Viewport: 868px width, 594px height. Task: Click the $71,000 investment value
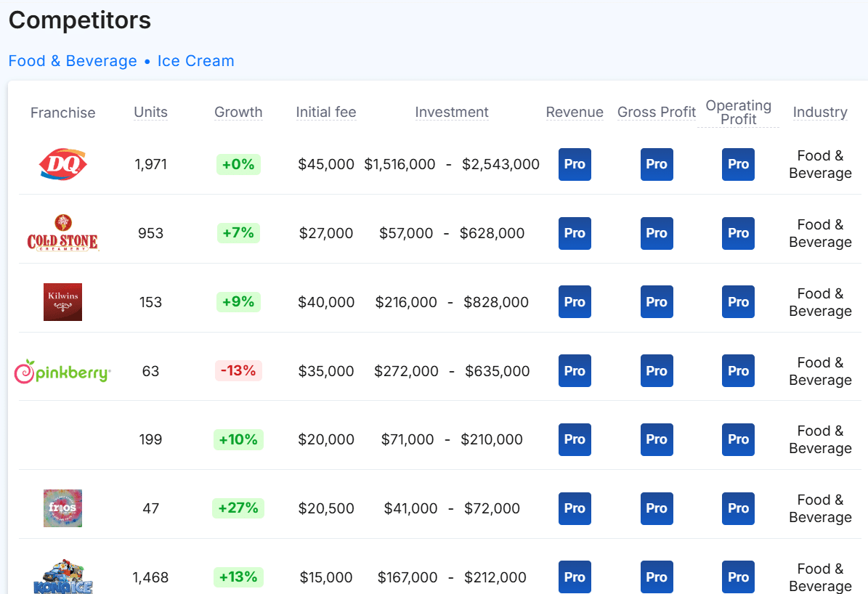click(407, 439)
